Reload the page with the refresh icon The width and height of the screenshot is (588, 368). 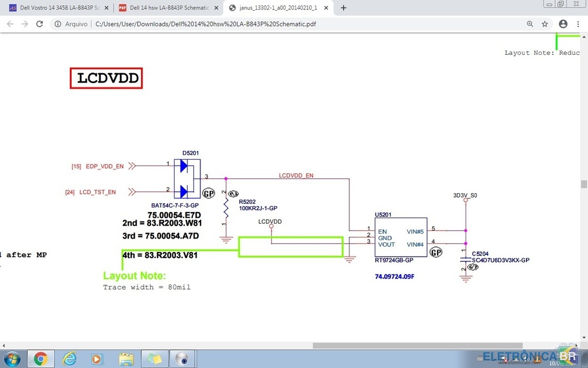39,24
